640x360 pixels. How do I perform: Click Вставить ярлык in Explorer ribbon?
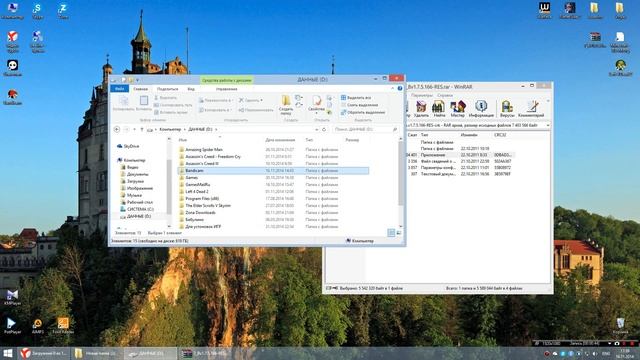(x=171, y=112)
